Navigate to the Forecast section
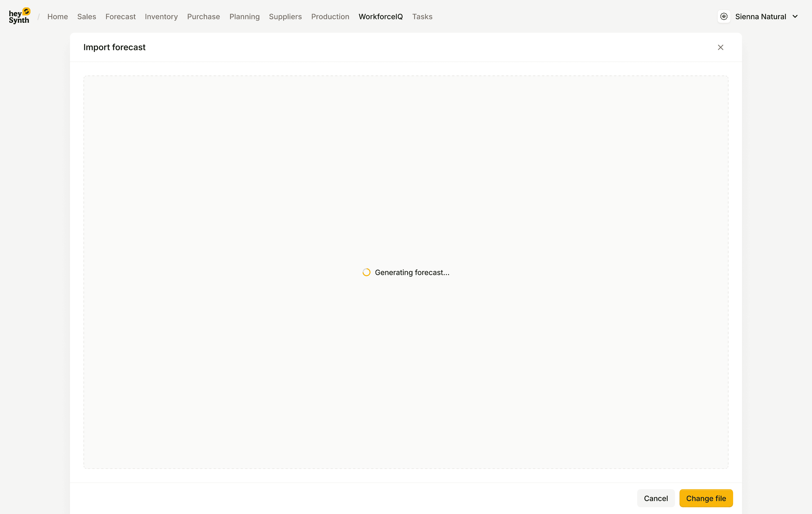Image resolution: width=812 pixels, height=514 pixels. (120, 16)
